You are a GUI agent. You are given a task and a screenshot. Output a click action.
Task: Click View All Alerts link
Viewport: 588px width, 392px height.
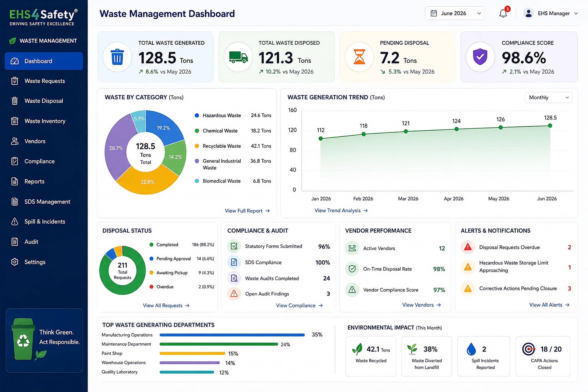549,305
